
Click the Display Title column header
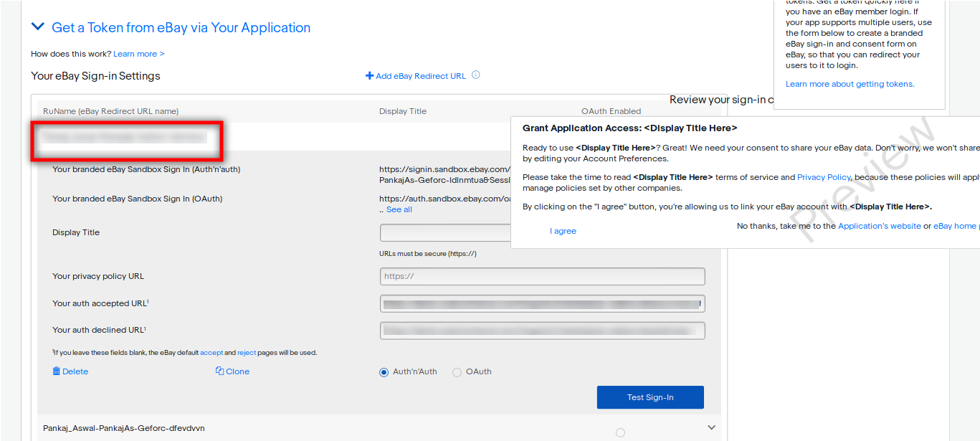tap(403, 111)
